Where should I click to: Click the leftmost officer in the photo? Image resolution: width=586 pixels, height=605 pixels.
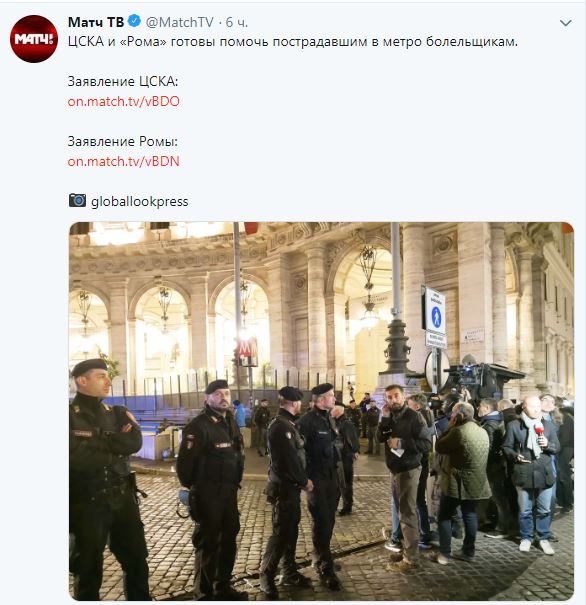pos(104,478)
